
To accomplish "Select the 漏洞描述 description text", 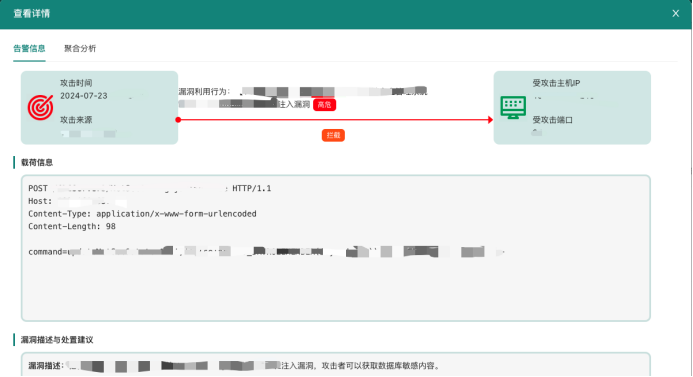I will (x=234, y=366).
